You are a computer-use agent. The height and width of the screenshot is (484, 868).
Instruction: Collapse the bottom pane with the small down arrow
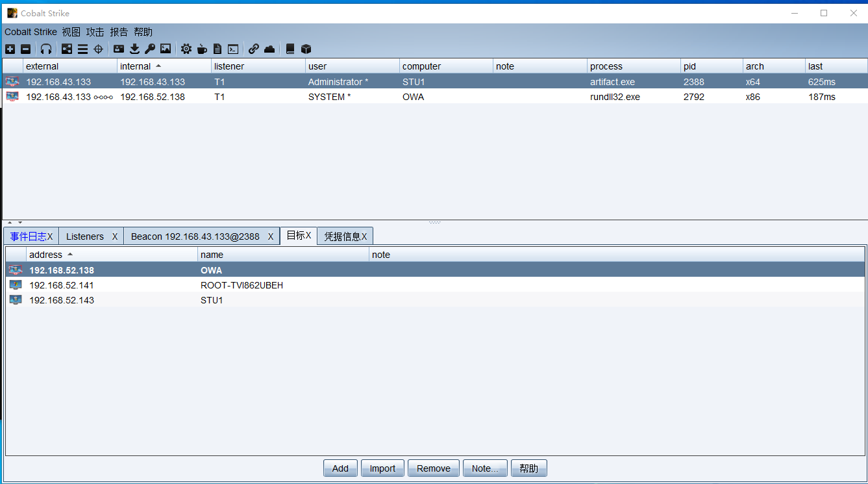coord(20,222)
